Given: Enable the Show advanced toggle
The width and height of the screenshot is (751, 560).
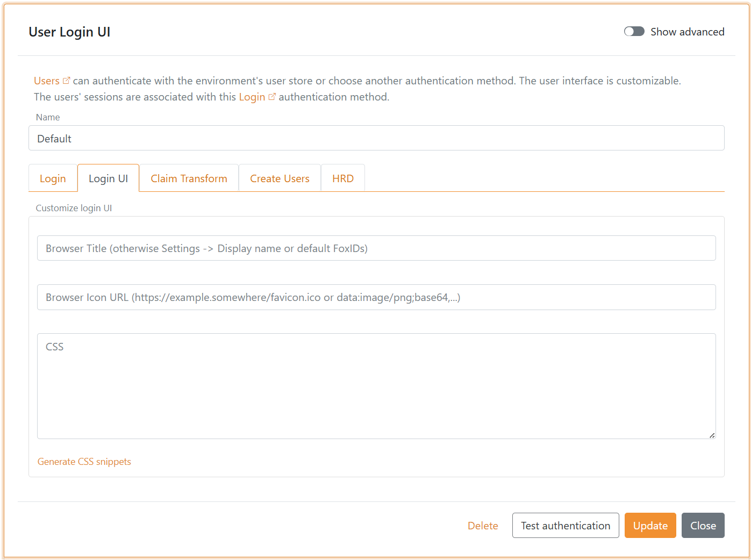Looking at the screenshot, I should tap(634, 31).
